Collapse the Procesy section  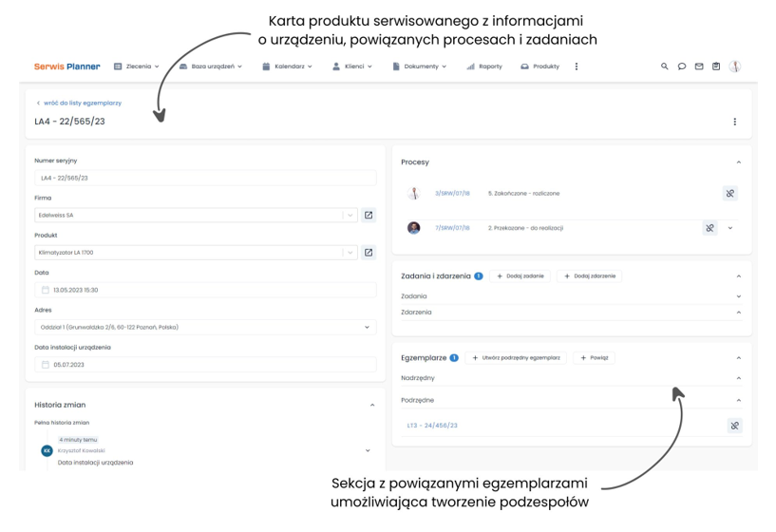738,162
